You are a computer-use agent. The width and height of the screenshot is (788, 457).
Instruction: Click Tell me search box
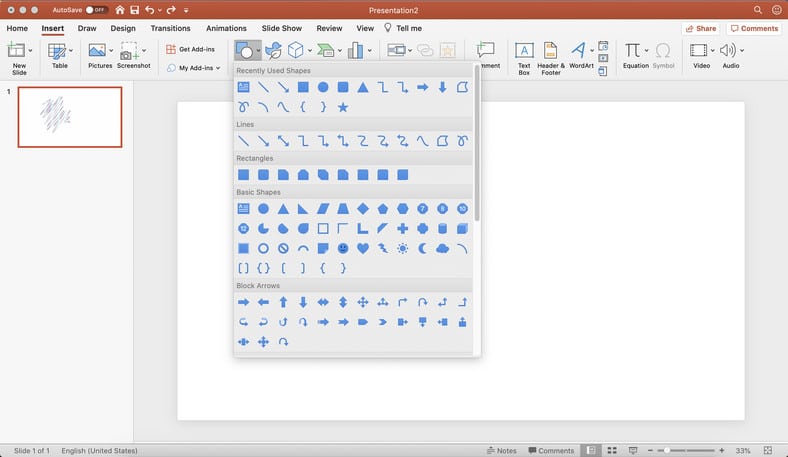coord(403,28)
